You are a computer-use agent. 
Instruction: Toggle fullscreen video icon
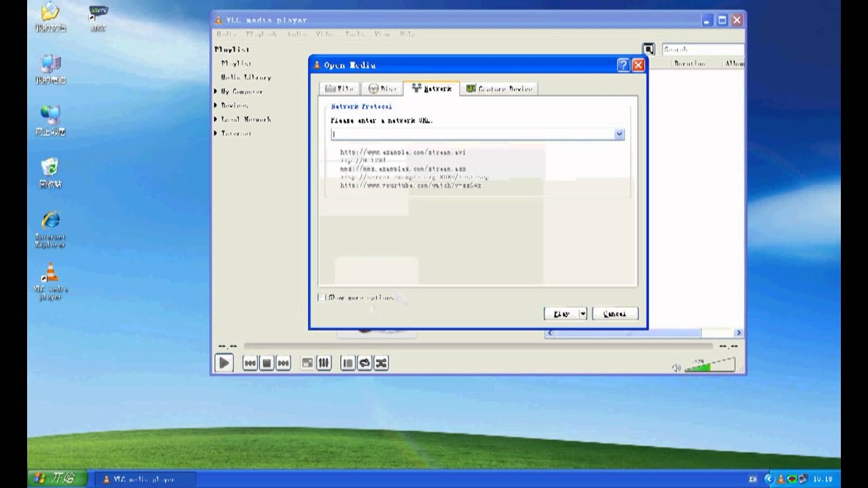[307, 363]
